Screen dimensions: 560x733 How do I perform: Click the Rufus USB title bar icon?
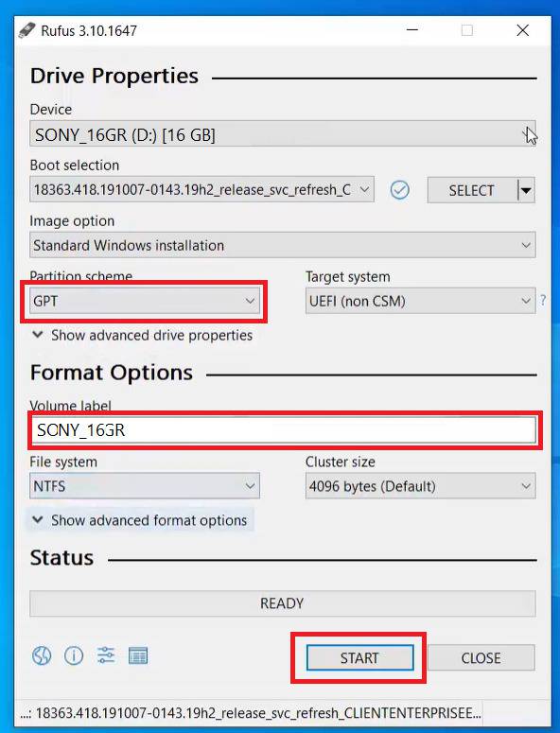tap(26, 30)
